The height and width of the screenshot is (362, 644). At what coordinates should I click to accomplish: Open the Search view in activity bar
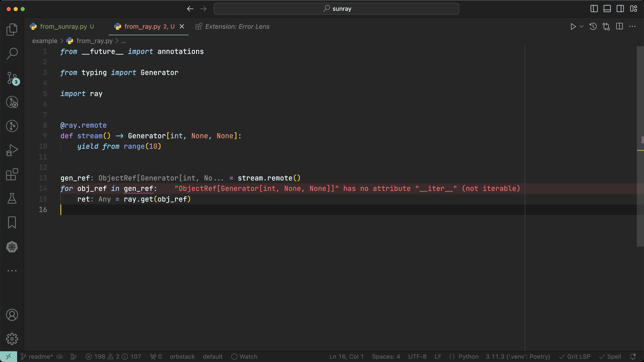[12, 54]
